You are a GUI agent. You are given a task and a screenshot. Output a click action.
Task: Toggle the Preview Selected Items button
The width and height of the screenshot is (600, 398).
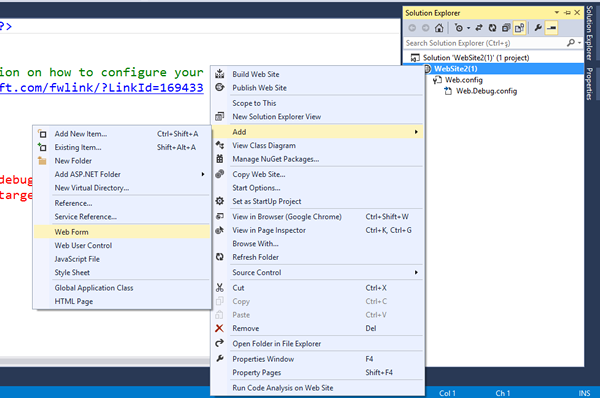(551, 28)
